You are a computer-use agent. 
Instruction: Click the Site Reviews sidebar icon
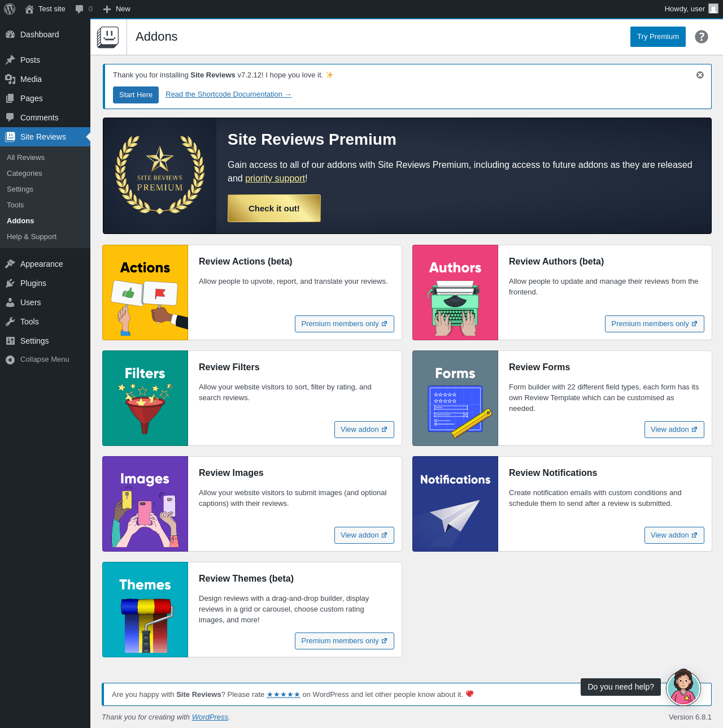pyautogui.click(x=10, y=137)
